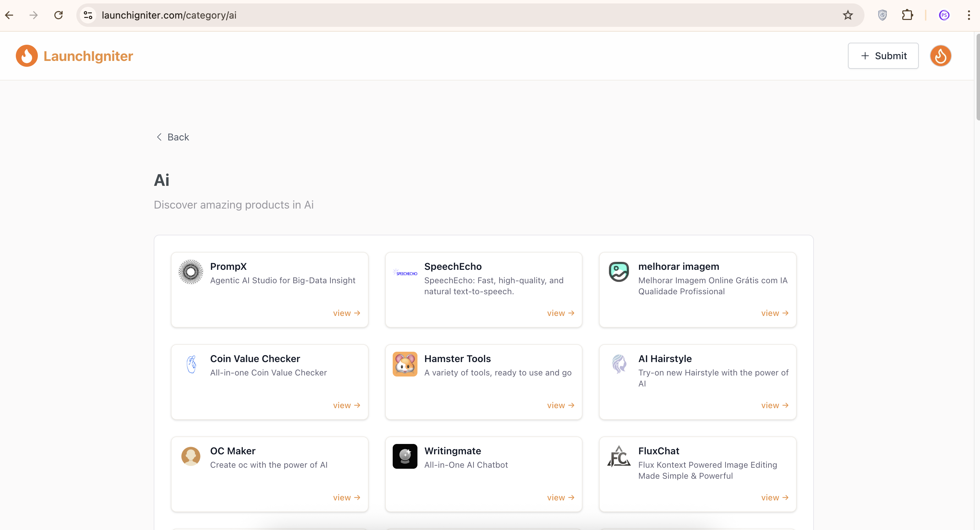
Task: Click the Writingmate app icon
Action: (405, 456)
